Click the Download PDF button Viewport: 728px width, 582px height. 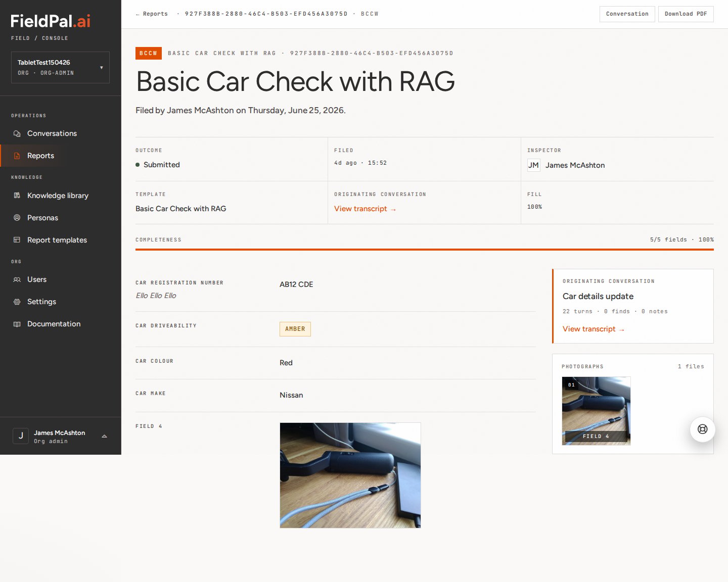(x=686, y=14)
